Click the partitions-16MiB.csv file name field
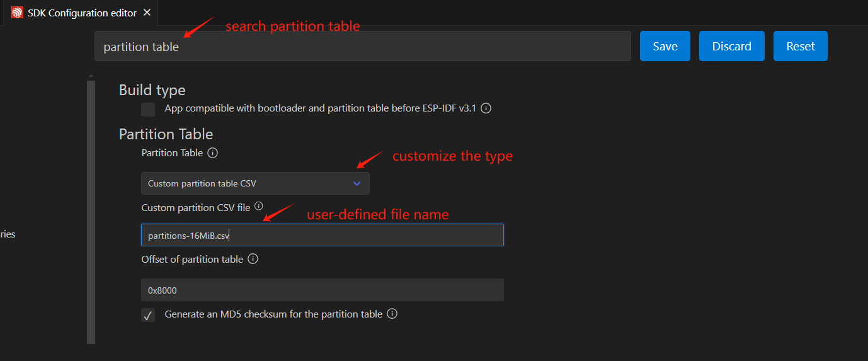The width and height of the screenshot is (868, 361). coord(322,236)
